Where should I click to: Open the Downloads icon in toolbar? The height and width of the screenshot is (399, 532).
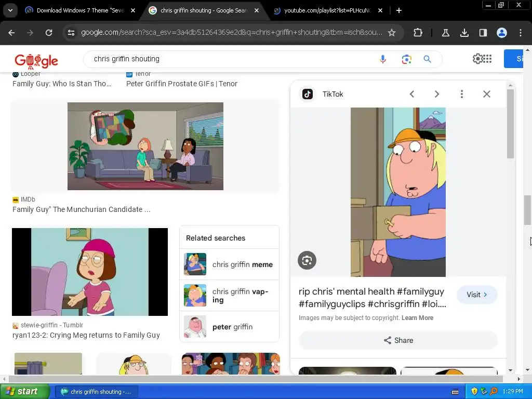pyautogui.click(x=464, y=33)
